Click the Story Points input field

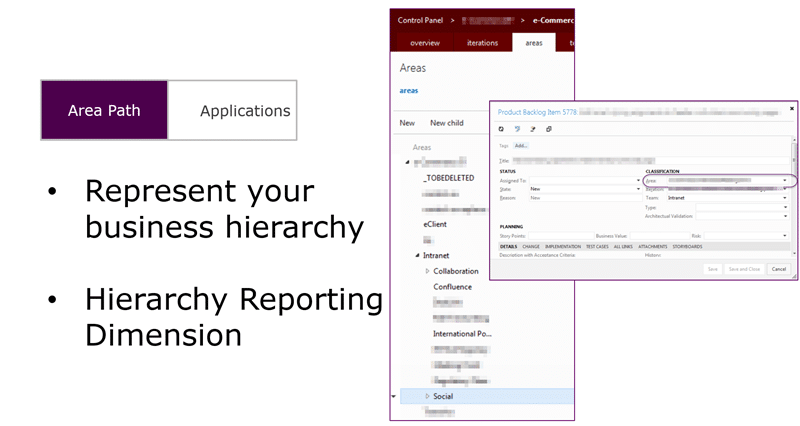coord(561,236)
